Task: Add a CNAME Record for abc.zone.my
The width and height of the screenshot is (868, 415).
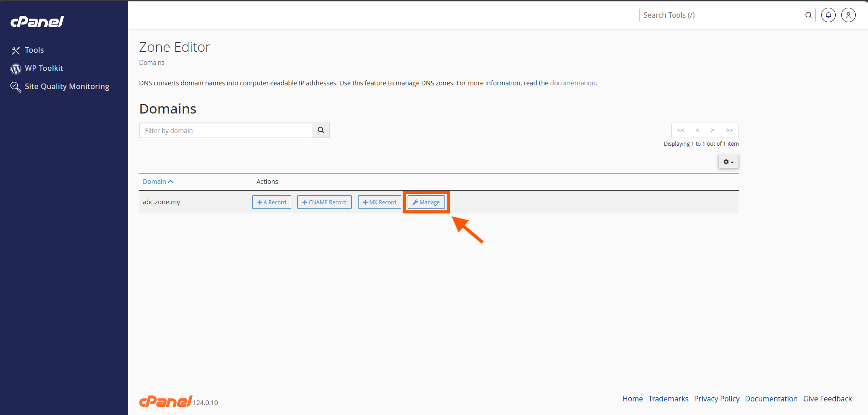Action: coord(324,202)
